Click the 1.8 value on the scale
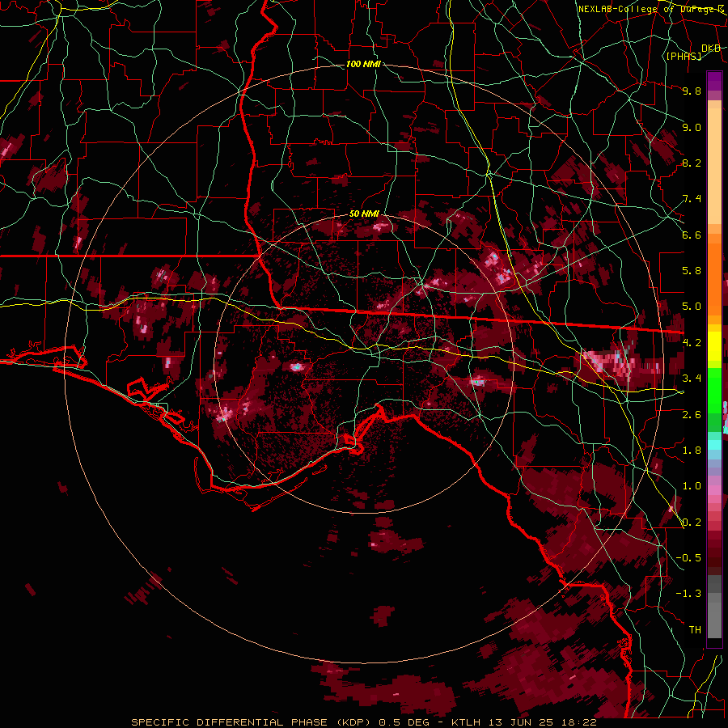Screen dimensions: 728x728 coord(692,451)
